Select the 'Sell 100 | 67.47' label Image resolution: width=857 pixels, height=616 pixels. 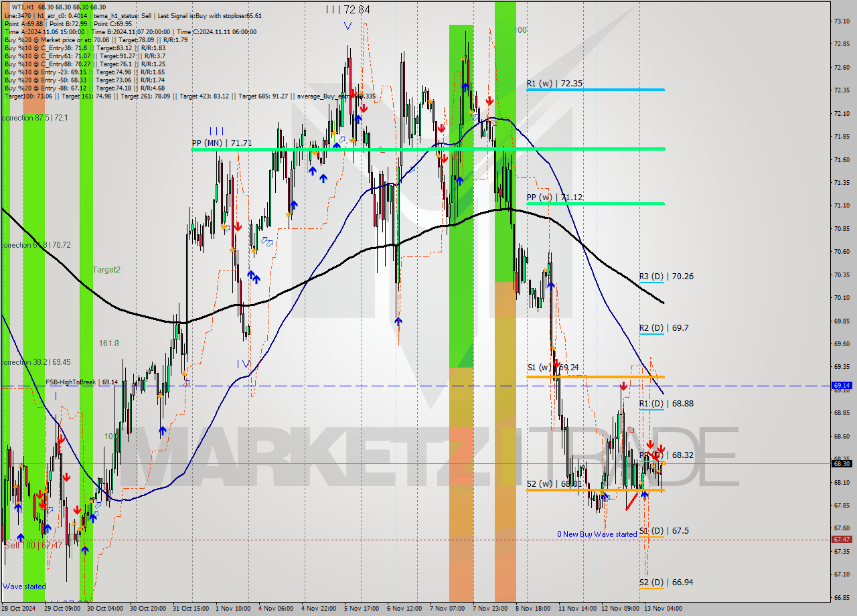click(x=33, y=546)
